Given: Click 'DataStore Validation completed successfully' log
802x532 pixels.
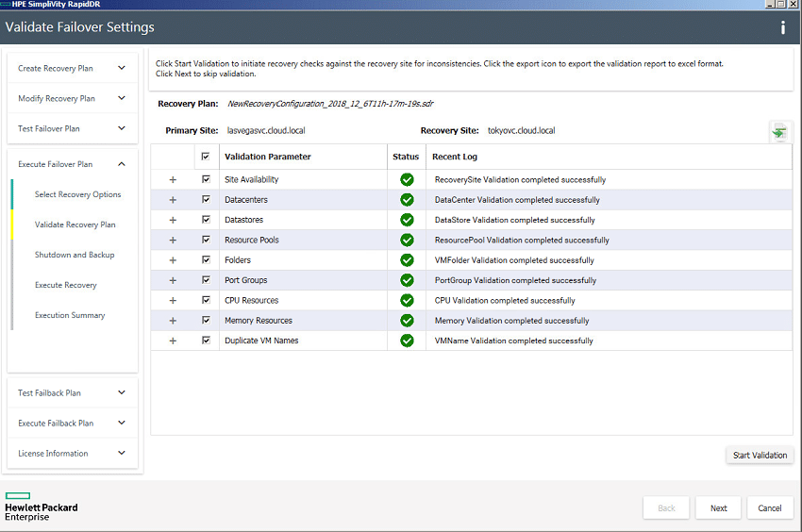Looking at the screenshot, I should (x=515, y=220).
